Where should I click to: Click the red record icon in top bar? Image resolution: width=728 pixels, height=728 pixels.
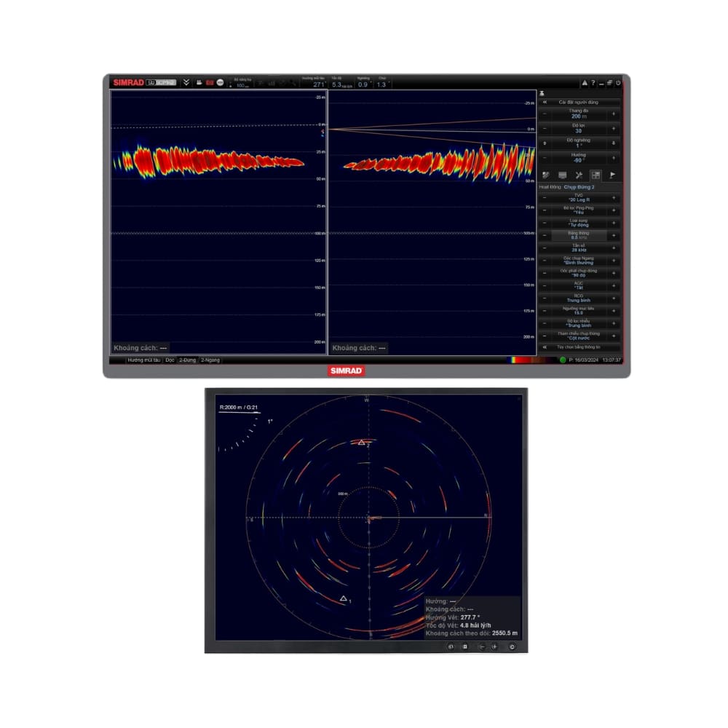209,83
